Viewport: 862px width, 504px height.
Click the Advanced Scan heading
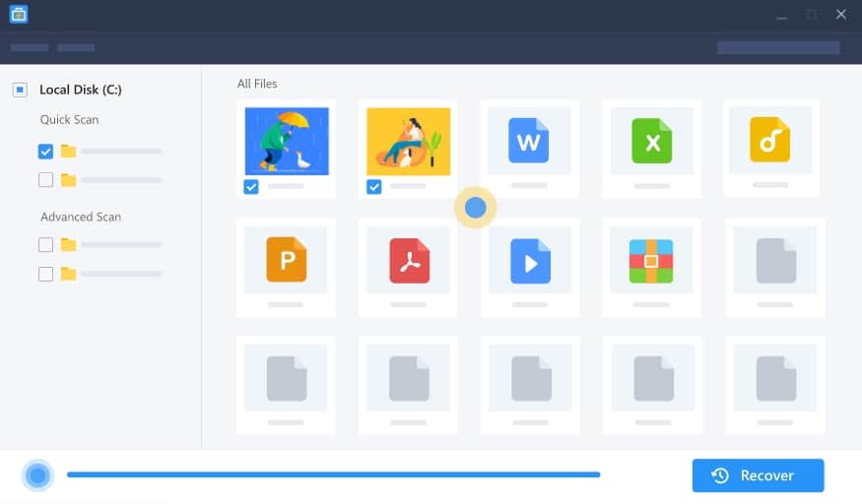(81, 217)
